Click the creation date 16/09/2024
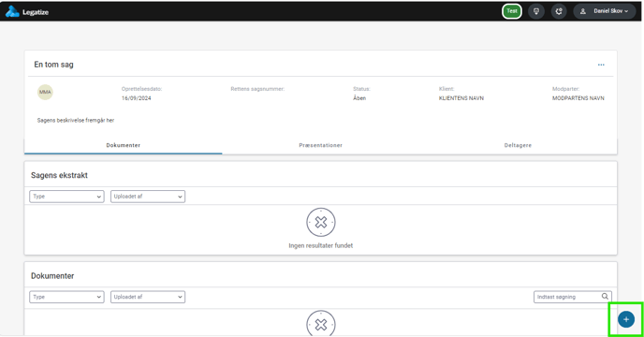Viewport: 644px width, 337px height. tap(137, 98)
